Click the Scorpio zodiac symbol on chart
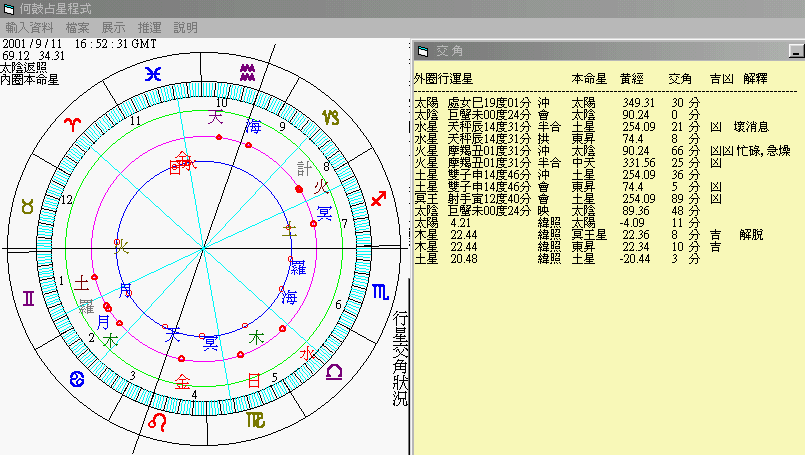Viewport: 805px width, 455px height. click(x=380, y=292)
